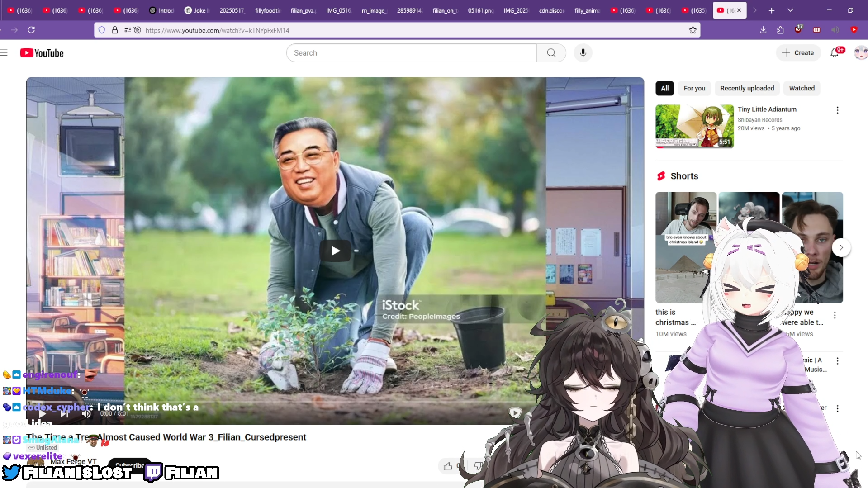
Task: Skip to the next video in player
Action: 65,413
